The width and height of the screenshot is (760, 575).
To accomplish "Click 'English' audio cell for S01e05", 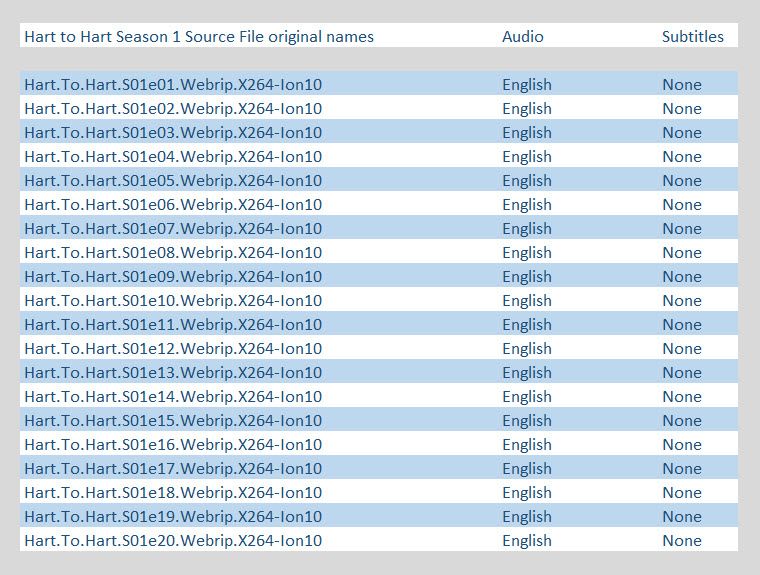I will click(527, 180).
